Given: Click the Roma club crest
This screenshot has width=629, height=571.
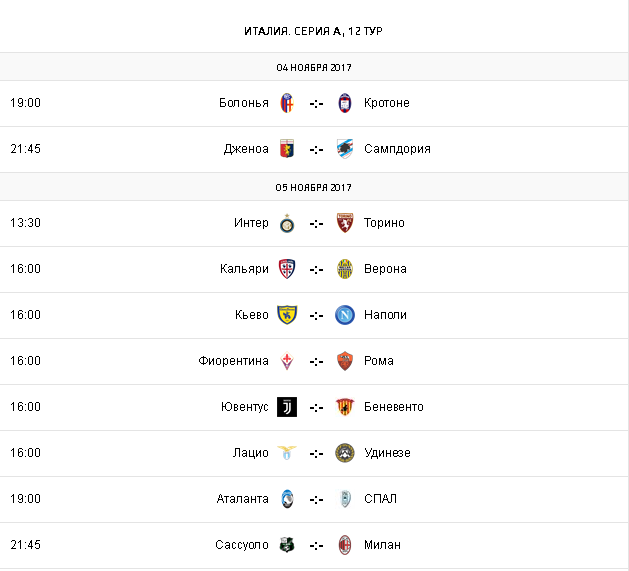Looking at the screenshot, I should point(345,361).
